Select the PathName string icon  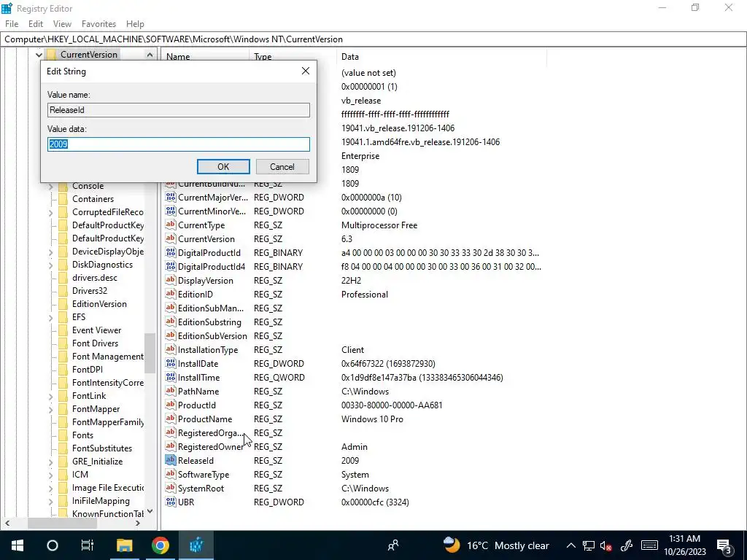170,391
